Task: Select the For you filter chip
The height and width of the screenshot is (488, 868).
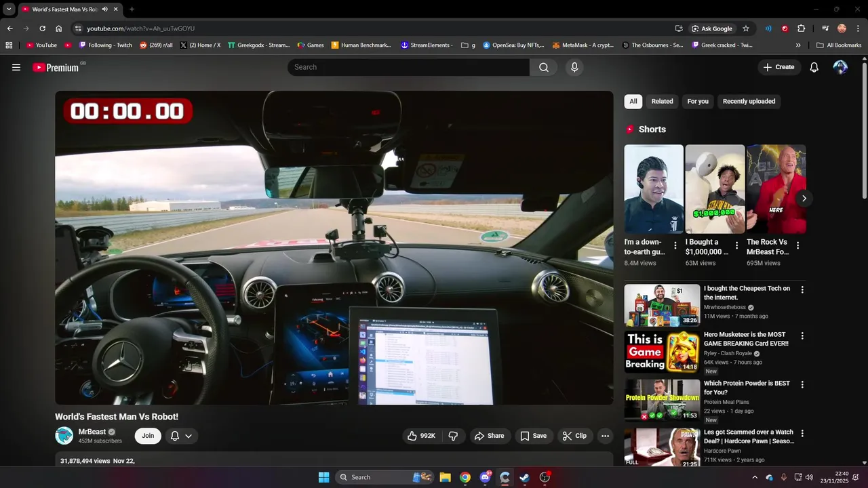Action: pos(698,102)
